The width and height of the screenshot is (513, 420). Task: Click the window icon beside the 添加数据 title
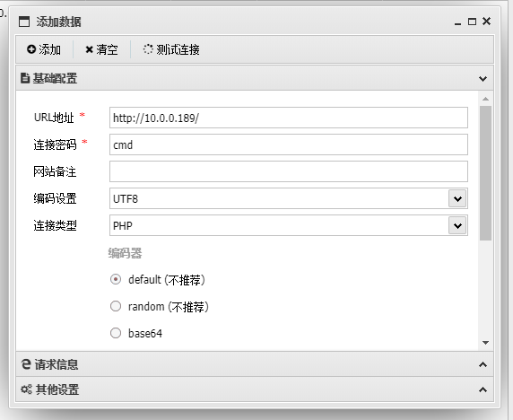coord(24,22)
